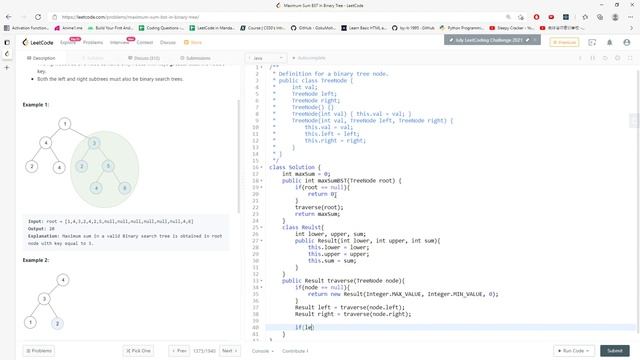Viewport: 640px width, 360px height.
Task: Open the editor settings gear icon
Action: point(618,58)
